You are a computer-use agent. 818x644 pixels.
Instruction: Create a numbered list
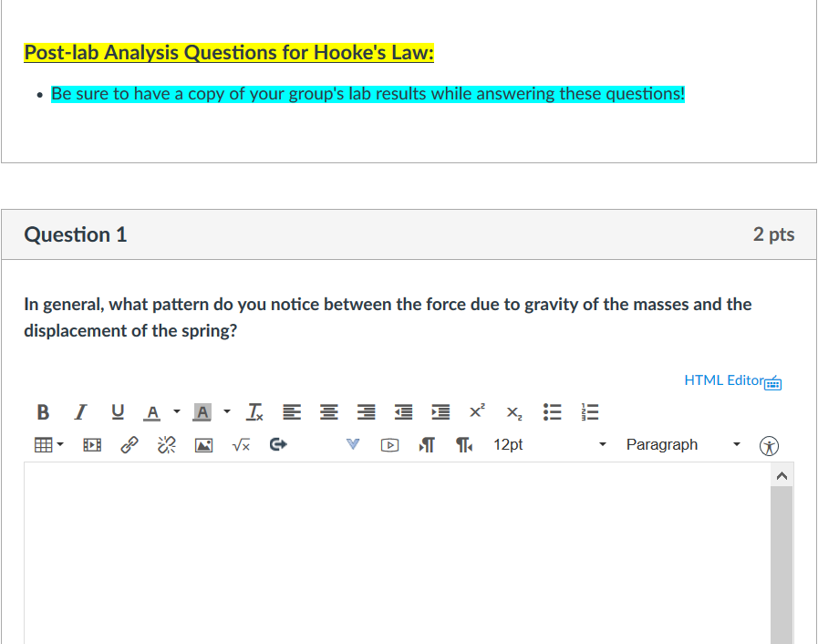tap(589, 411)
